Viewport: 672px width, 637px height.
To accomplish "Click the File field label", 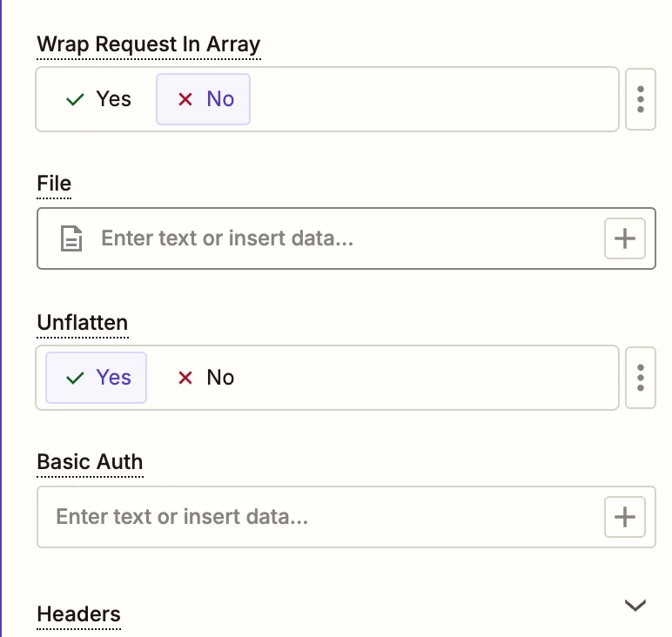I will 54,184.
